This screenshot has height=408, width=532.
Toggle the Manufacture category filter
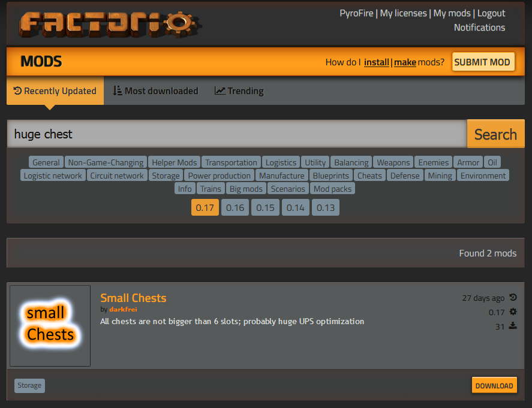[282, 176]
